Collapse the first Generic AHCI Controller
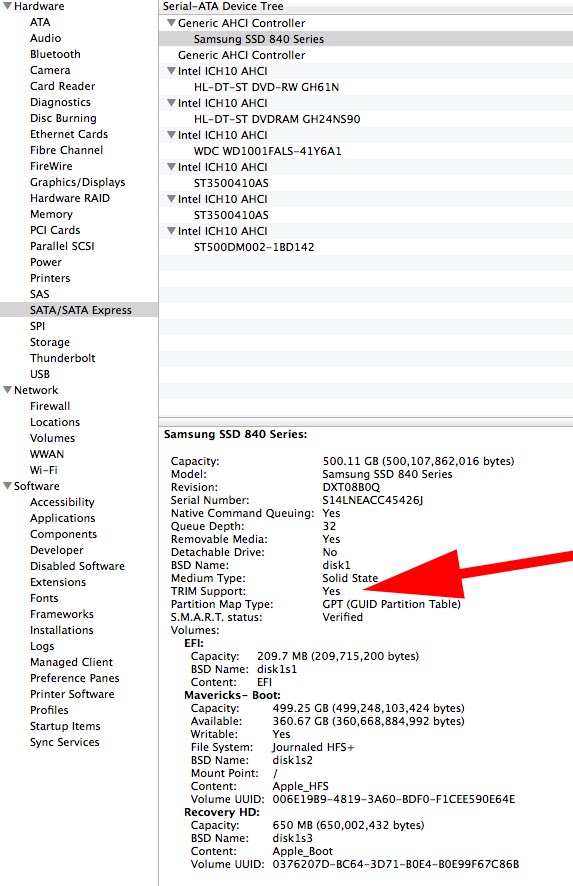 171,23
